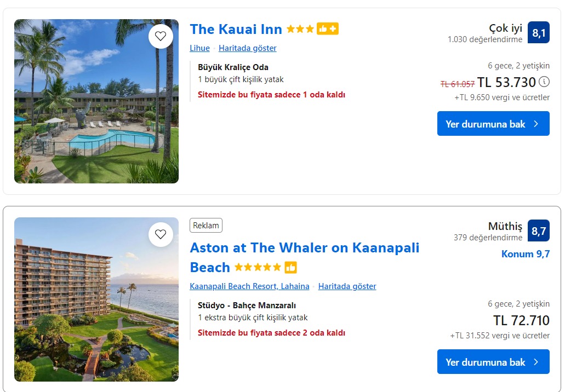Screen dimensions: 565x392
Task: Click Aston at The Whaler five-star rating
Action: click(258, 268)
